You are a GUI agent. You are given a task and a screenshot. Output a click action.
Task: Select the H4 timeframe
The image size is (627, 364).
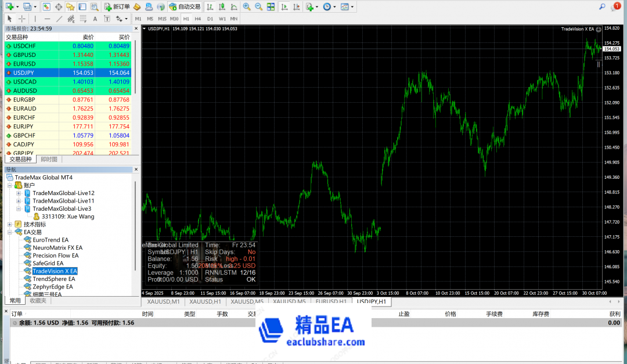tap(198, 19)
